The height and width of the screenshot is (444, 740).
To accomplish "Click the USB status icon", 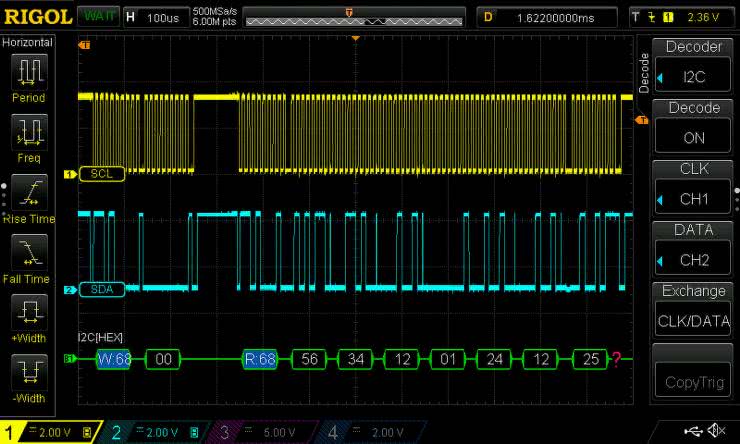I will pos(692,430).
